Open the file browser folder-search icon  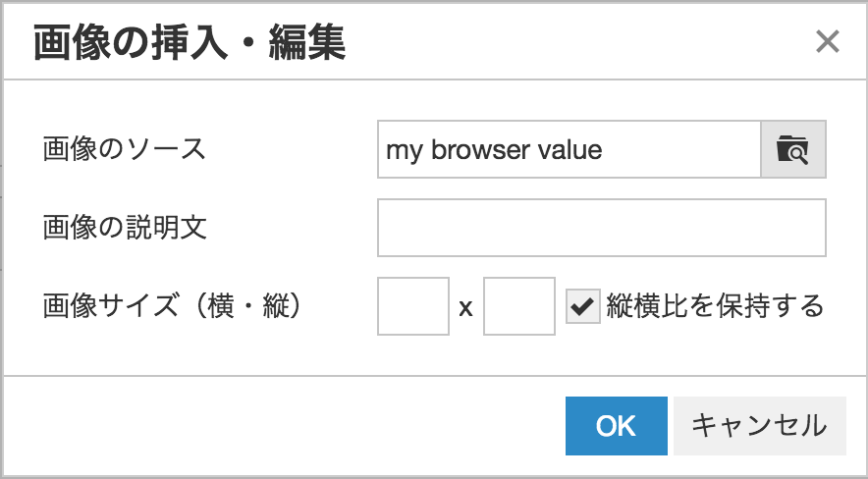[x=793, y=149]
